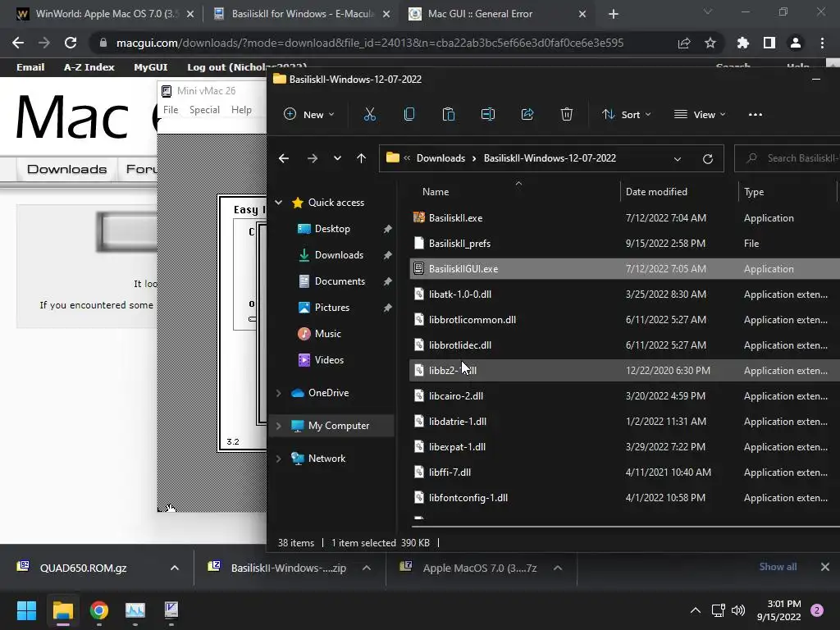Open Mini vMac Special menu

pyautogui.click(x=204, y=110)
